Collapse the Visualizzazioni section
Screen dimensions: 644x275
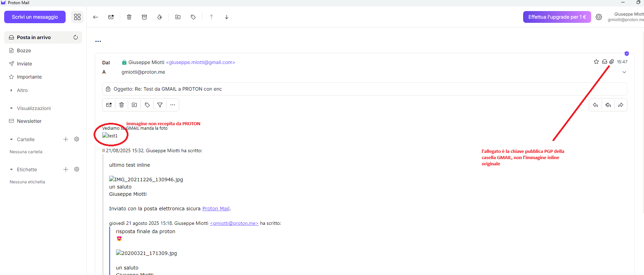(11, 108)
